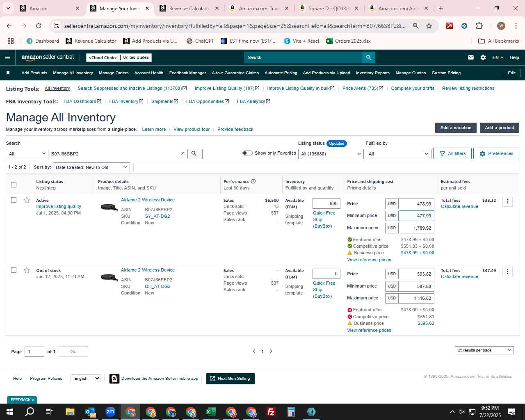Go to next page arrow
Viewport: 525px width, 420px height.
pos(271,351)
